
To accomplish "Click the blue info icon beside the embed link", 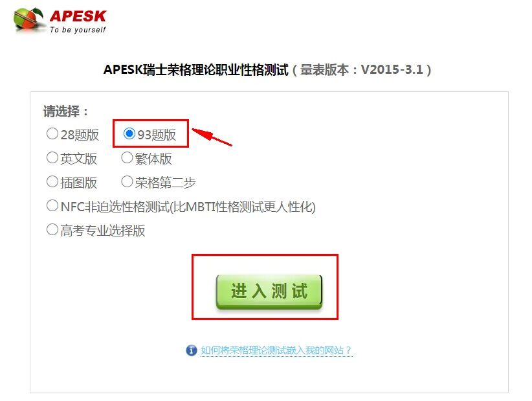I will pos(192,350).
